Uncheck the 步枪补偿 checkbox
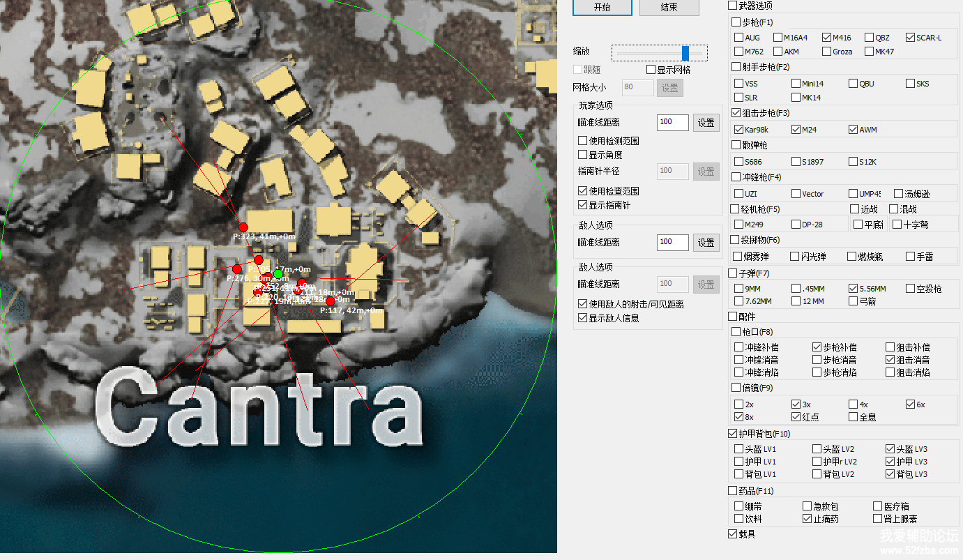The image size is (963, 560). click(817, 347)
